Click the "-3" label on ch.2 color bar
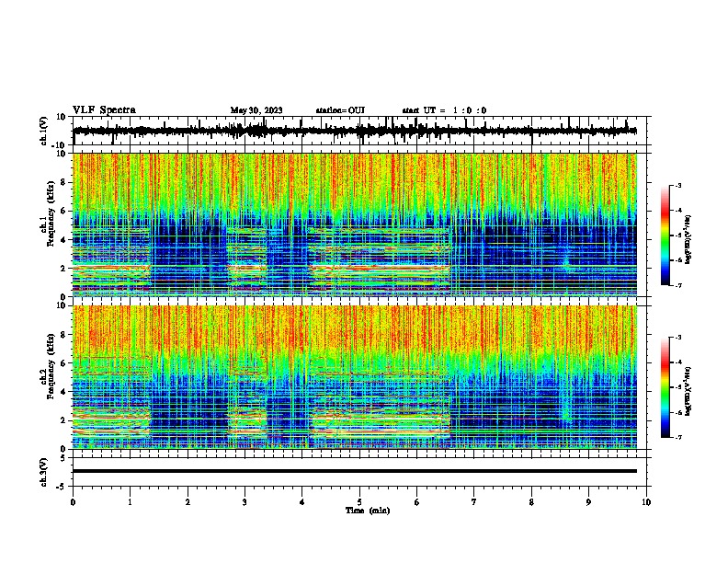The image size is (728, 563). pos(677,338)
